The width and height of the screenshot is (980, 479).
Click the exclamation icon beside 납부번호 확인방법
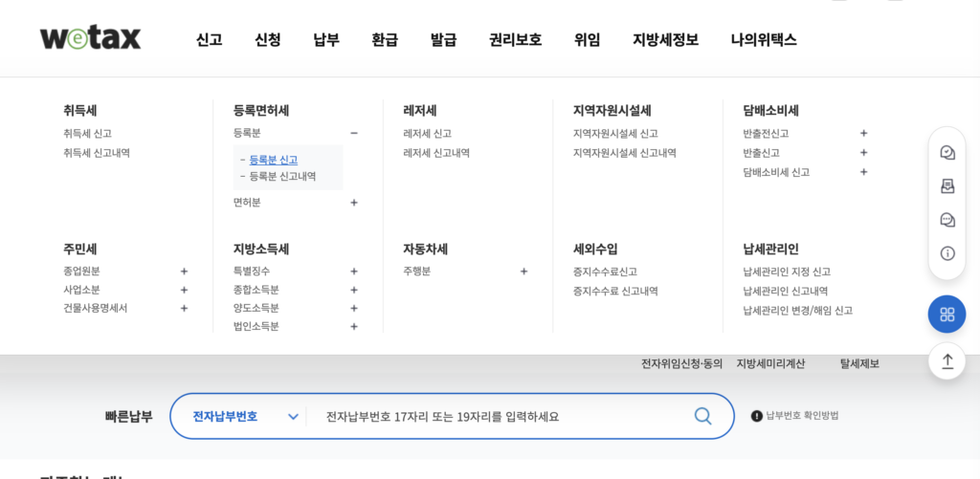coord(757,415)
